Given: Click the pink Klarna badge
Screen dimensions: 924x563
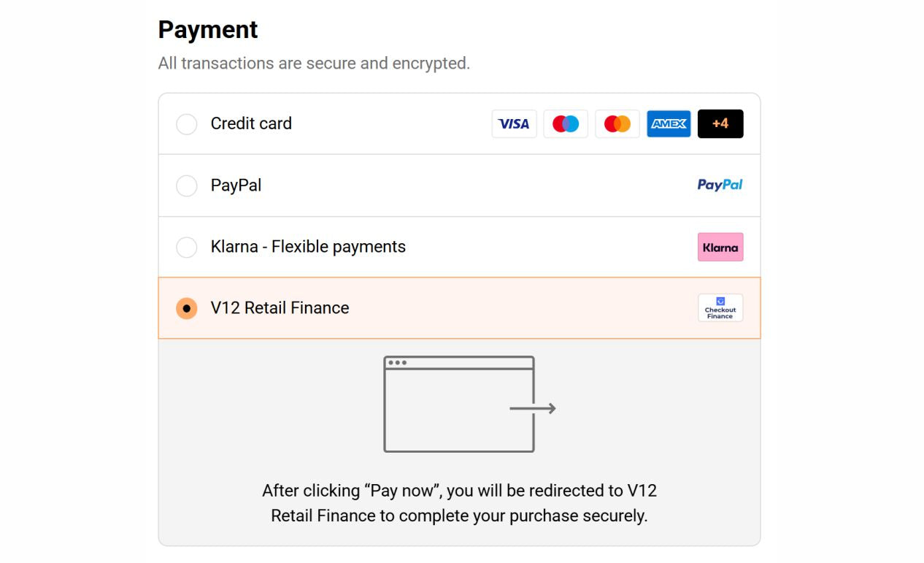Looking at the screenshot, I should (720, 247).
